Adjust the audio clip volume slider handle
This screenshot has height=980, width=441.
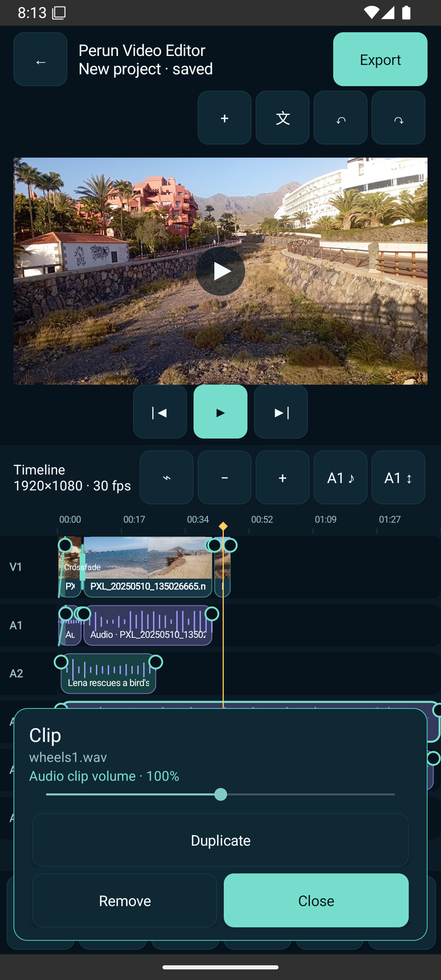pyautogui.click(x=220, y=794)
